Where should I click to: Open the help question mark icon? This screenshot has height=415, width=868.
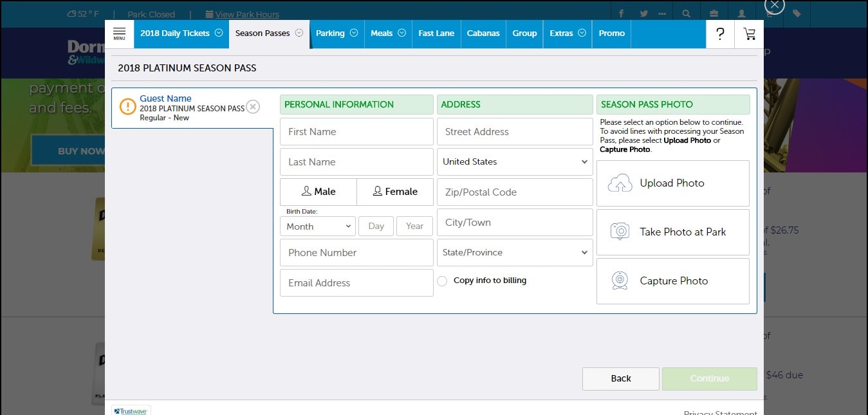[x=721, y=34]
